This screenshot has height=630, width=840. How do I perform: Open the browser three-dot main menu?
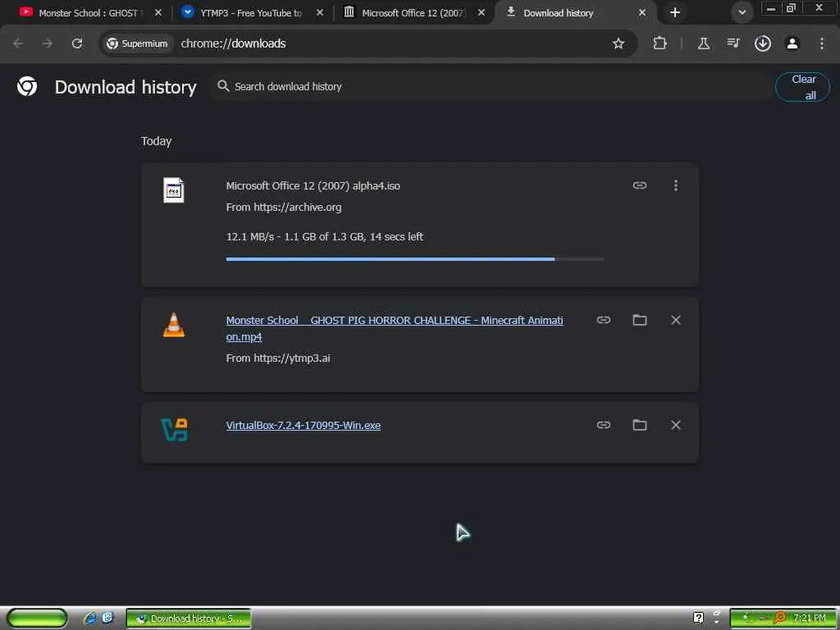pyautogui.click(x=822, y=43)
